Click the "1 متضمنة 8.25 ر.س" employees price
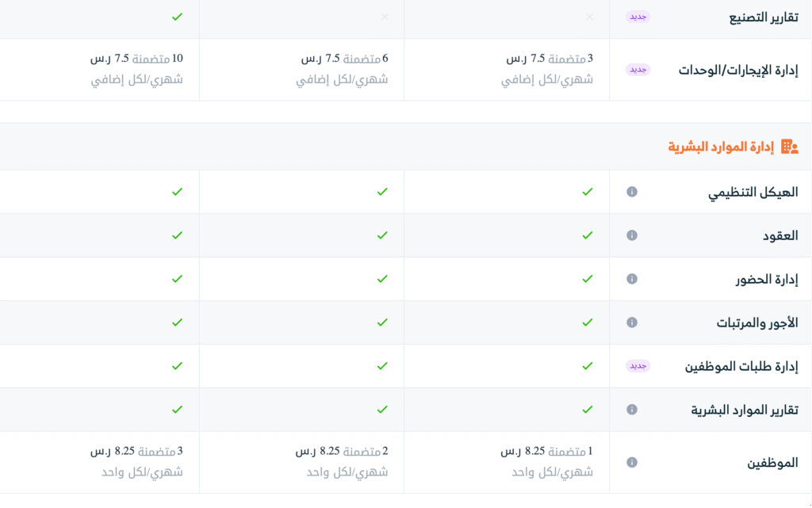The height and width of the screenshot is (508, 812). (546, 451)
